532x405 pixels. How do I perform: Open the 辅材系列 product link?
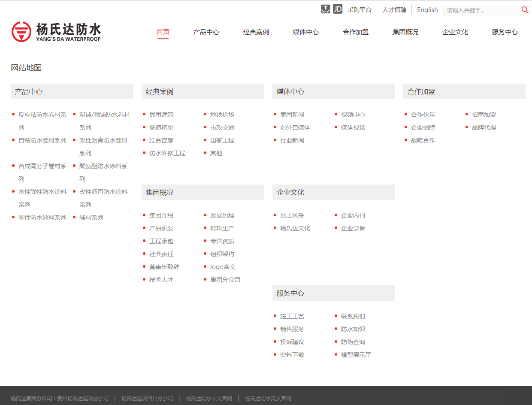point(91,218)
